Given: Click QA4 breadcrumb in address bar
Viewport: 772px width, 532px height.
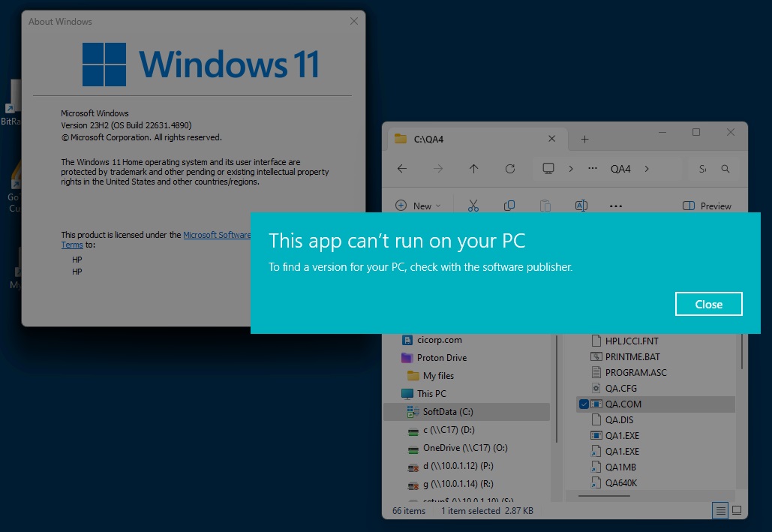Looking at the screenshot, I should pyautogui.click(x=620, y=169).
